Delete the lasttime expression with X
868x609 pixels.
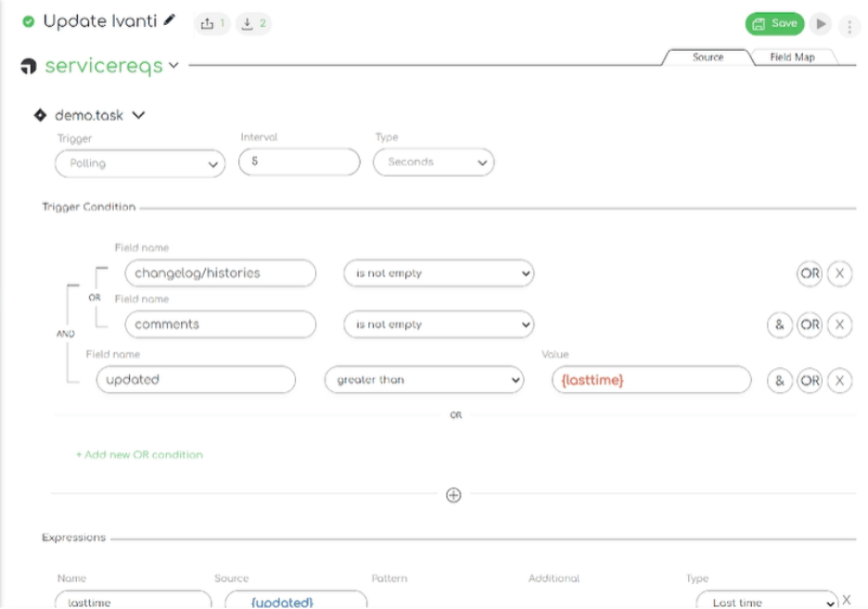(x=847, y=600)
